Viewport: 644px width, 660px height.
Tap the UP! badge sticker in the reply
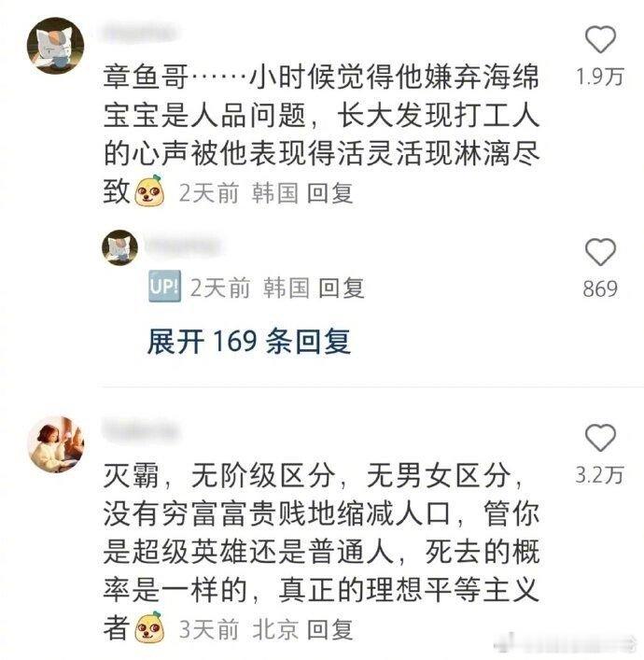(x=165, y=287)
